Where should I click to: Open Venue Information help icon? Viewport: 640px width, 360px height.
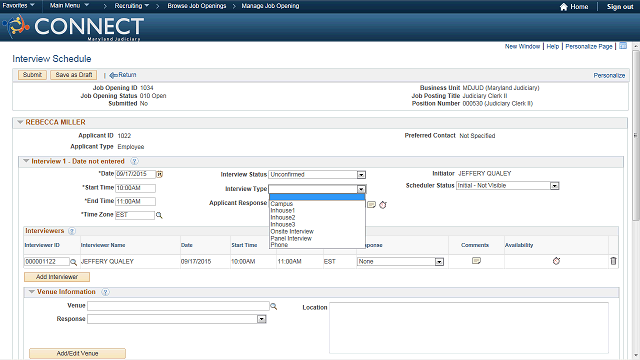[x=105, y=292]
